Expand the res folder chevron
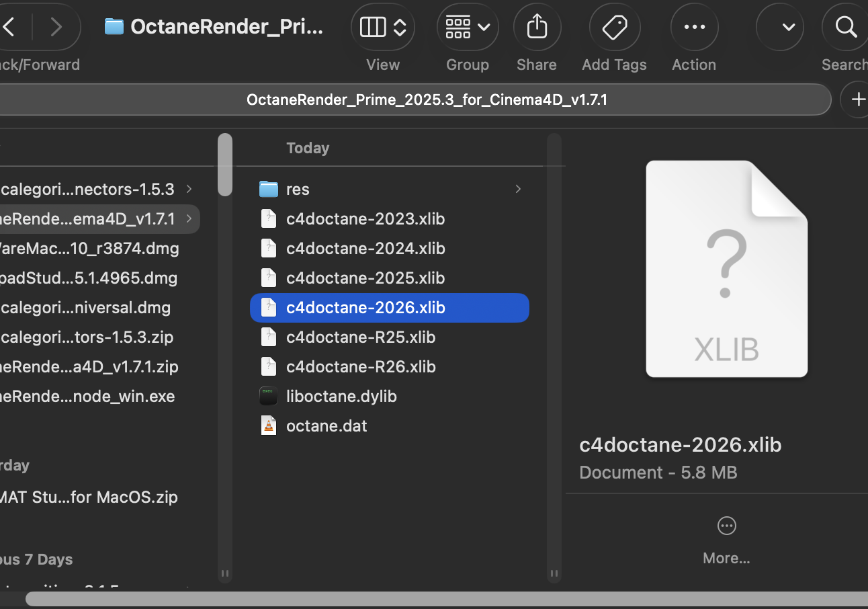 pos(518,189)
